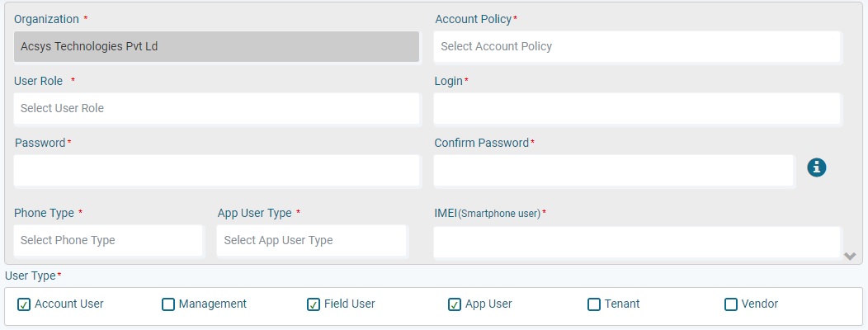The width and height of the screenshot is (868, 330).
Task: Uncheck the App User checkbox
Action: click(x=455, y=304)
